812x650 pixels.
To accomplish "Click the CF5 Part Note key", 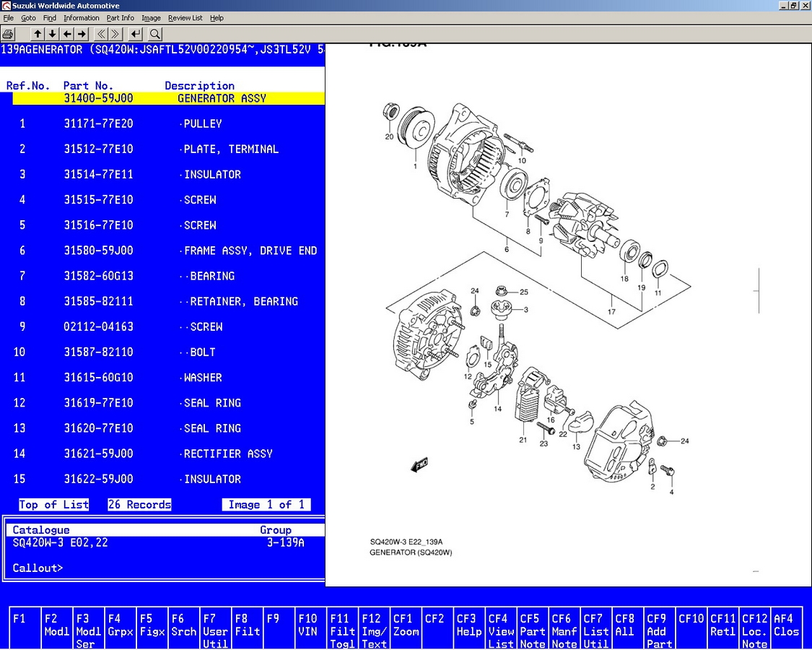I will (533, 628).
